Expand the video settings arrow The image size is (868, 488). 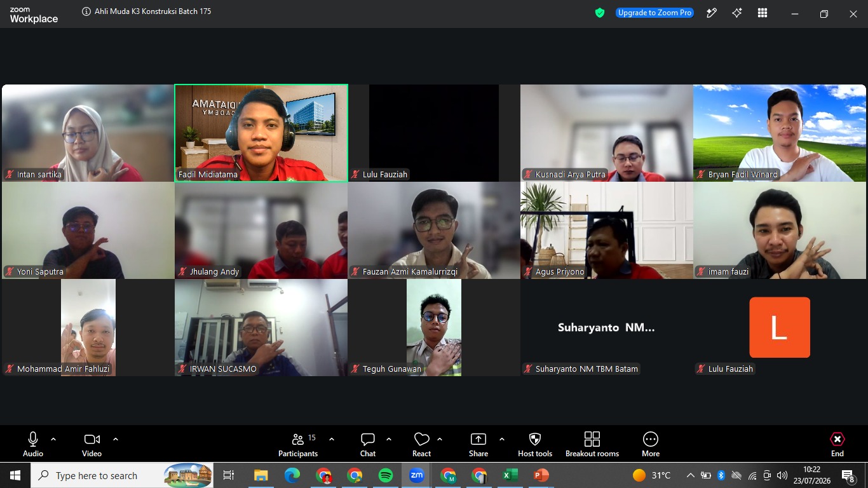click(116, 439)
